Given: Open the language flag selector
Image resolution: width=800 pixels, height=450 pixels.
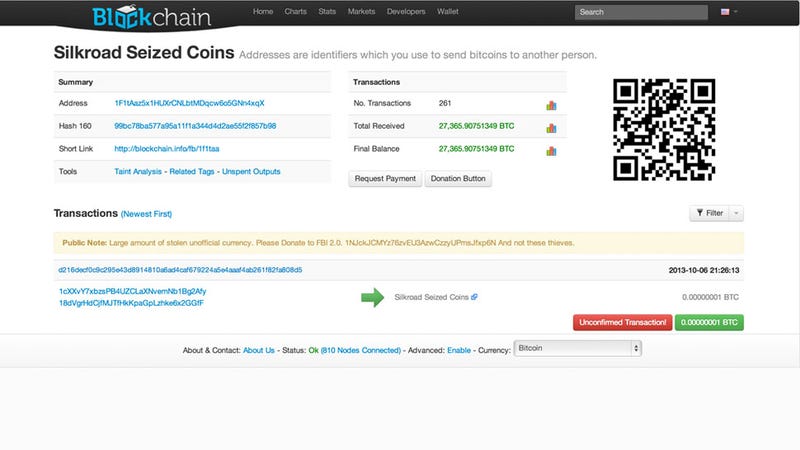Looking at the screenshot, I should click(729, 12).
